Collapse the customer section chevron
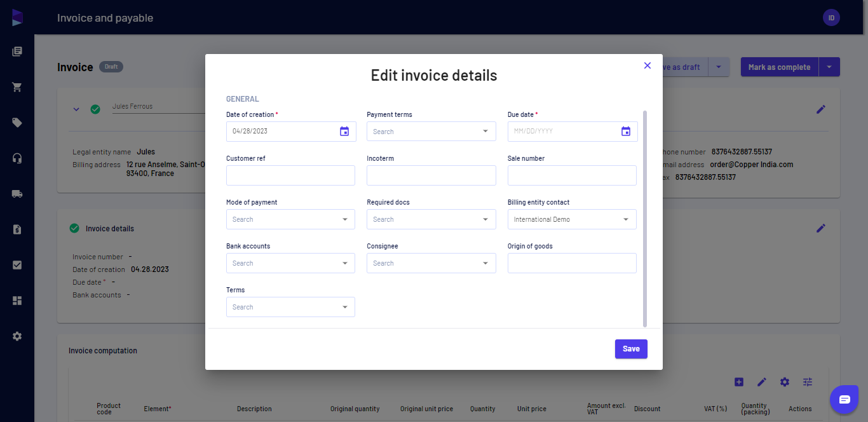This screenshot has width=868, height=422. point(76,109)
